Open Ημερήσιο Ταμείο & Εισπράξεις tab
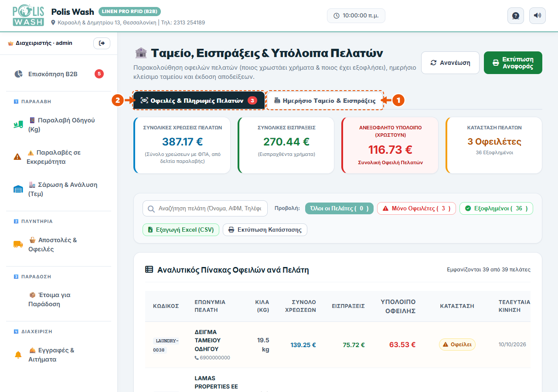 325,100
